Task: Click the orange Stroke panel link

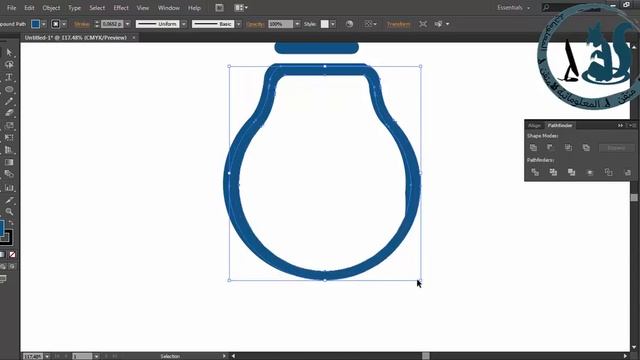Action: [x=82, y=24]
